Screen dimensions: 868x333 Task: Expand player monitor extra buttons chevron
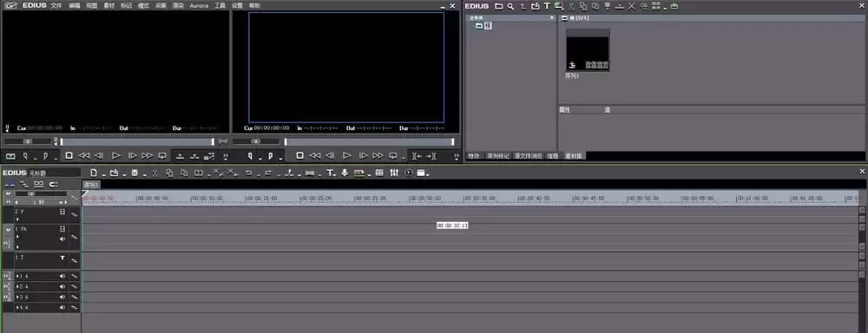pos(226,157)
